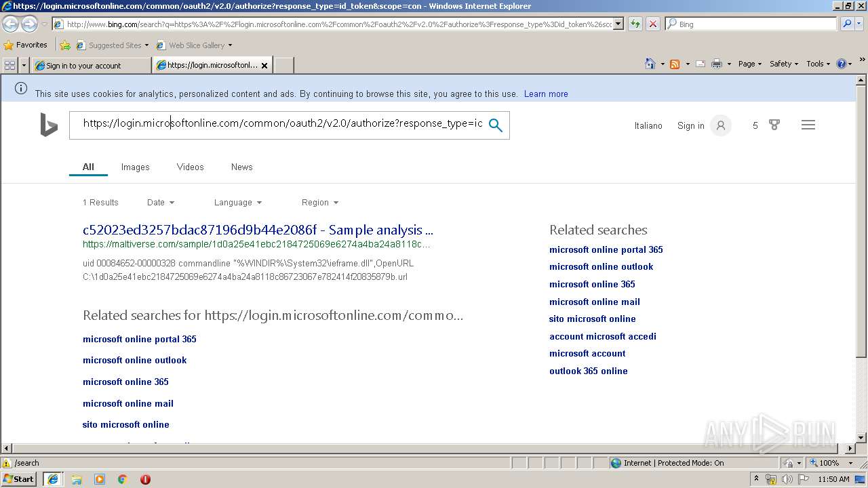This screenshot has width=868, height=488.
Task: Click the Add to Favorites Bar icon
Action: [x=65, y=45]
